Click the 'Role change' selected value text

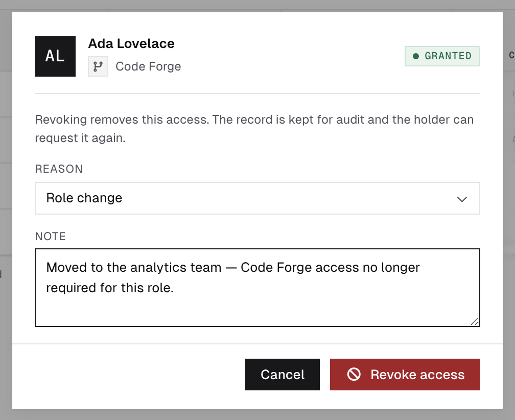[84, 198]
